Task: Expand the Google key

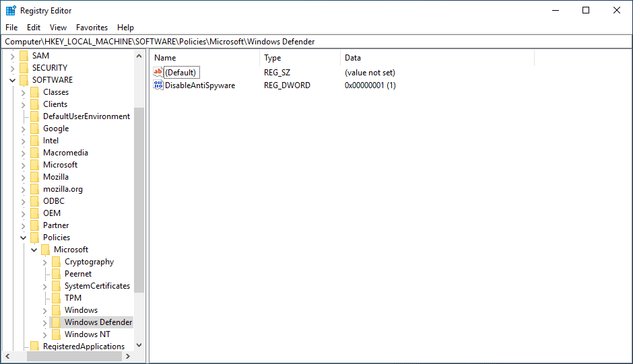Action: (x=24, y=129)
